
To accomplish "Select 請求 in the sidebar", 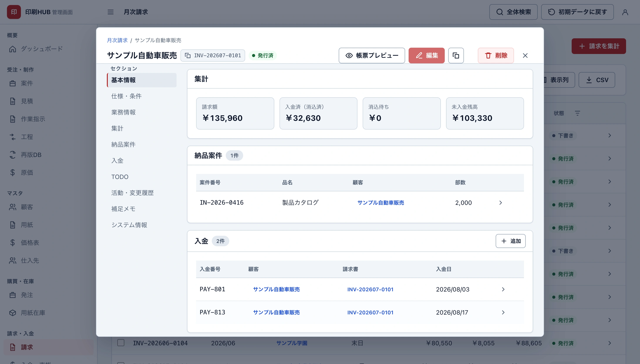I will 49,347.
